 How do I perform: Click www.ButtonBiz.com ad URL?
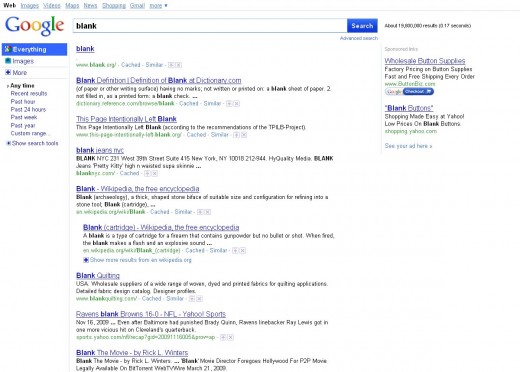pyautogui.click(x=410, y=84)
